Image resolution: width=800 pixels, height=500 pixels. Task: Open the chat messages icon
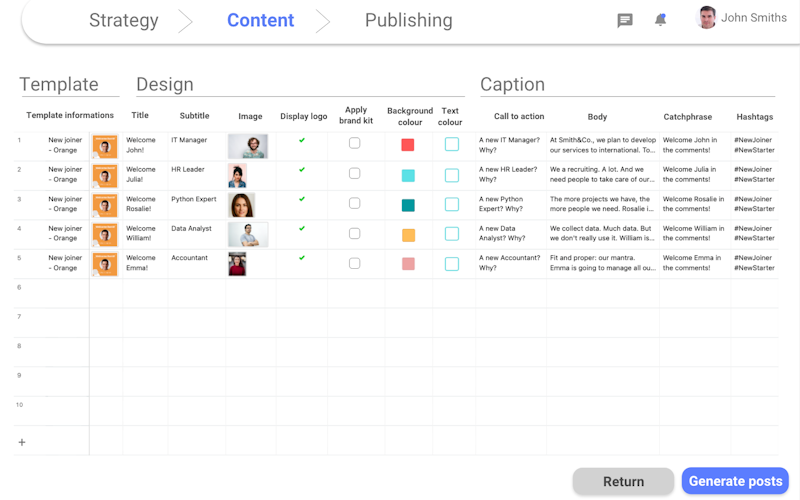pyautogui.click(x=625, y=20)
